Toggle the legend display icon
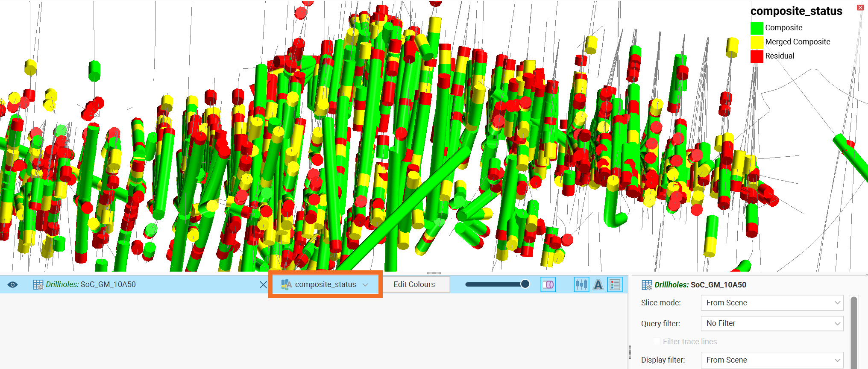Image resolution: width=868 pixels, height=369 pixels. coord(615,284)
